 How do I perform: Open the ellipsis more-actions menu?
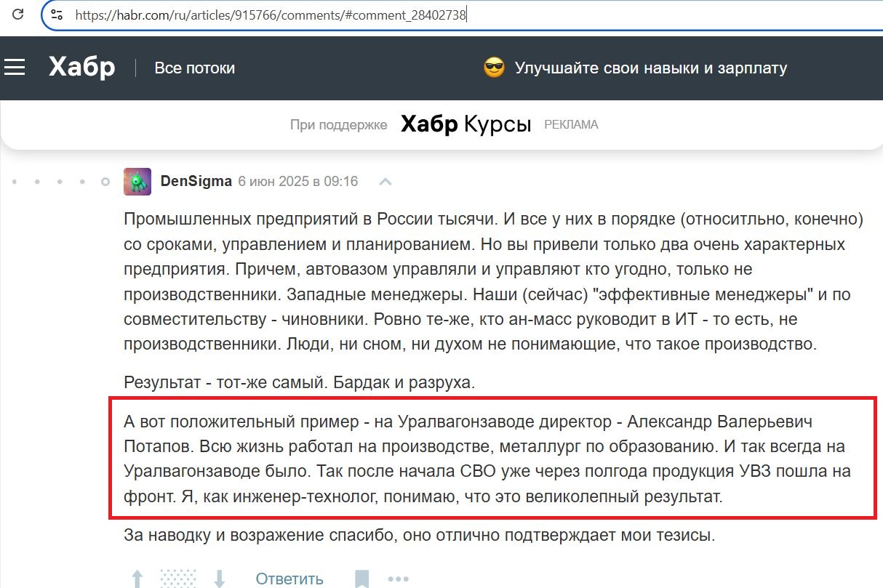pos(399,578)
